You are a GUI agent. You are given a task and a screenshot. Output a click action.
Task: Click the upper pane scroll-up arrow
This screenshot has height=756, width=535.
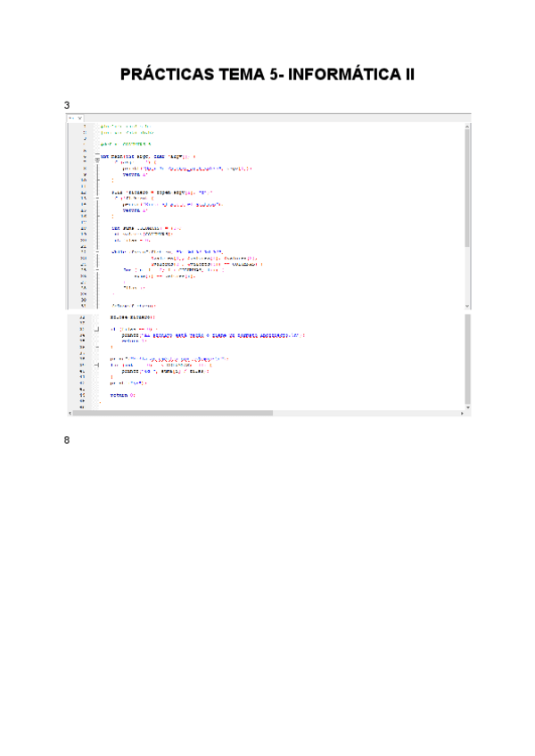[x=467, y=127]
